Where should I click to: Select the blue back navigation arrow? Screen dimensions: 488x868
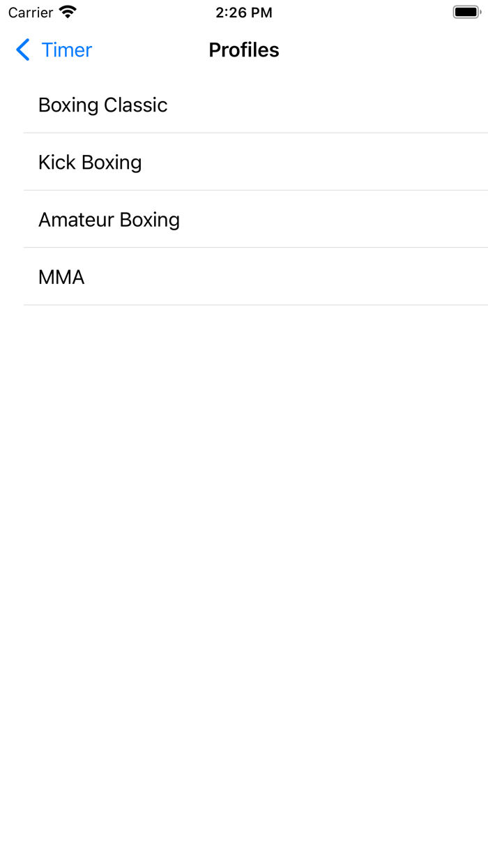22,50
